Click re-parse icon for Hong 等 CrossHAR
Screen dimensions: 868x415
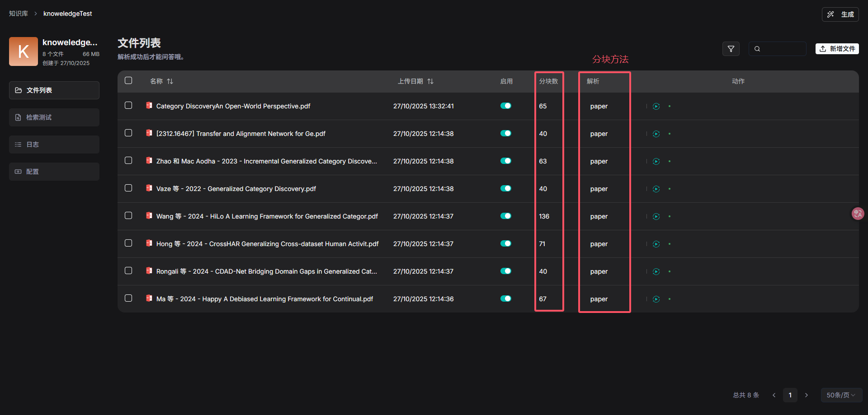point(656,244)
